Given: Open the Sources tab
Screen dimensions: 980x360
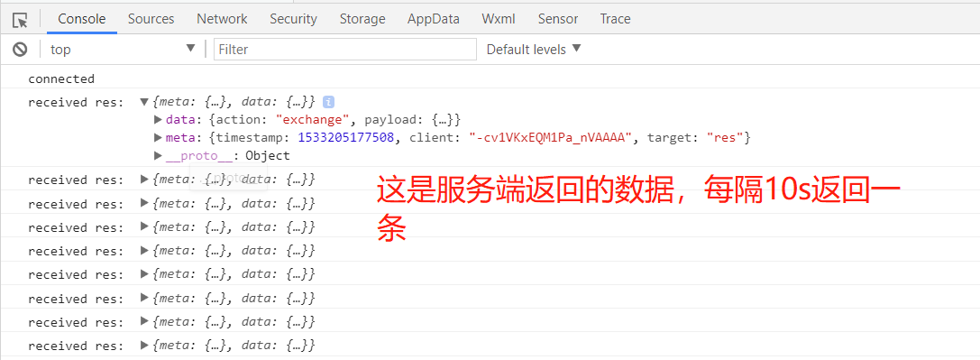Looking at the screenshot, I should click(x=151, y=19).
